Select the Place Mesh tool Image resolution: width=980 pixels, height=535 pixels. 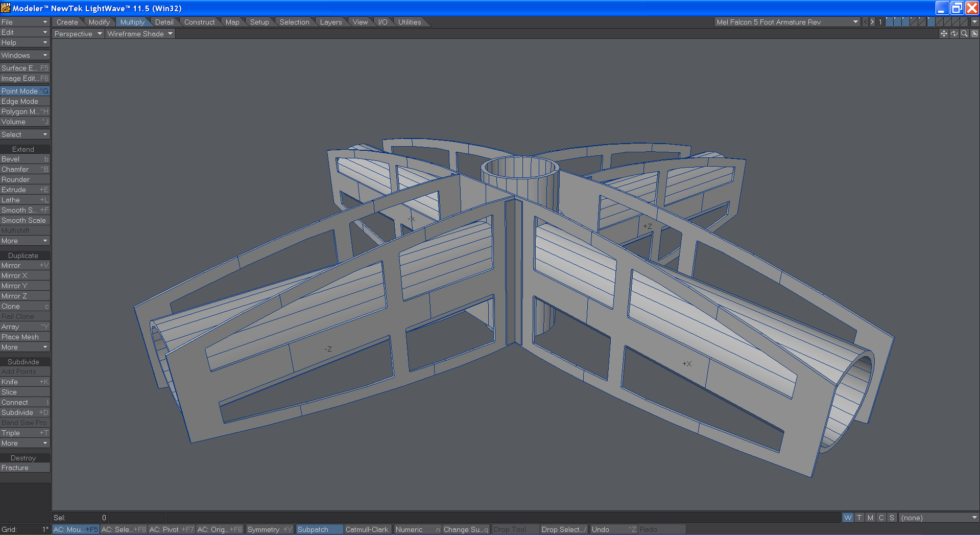click(25, 337)
